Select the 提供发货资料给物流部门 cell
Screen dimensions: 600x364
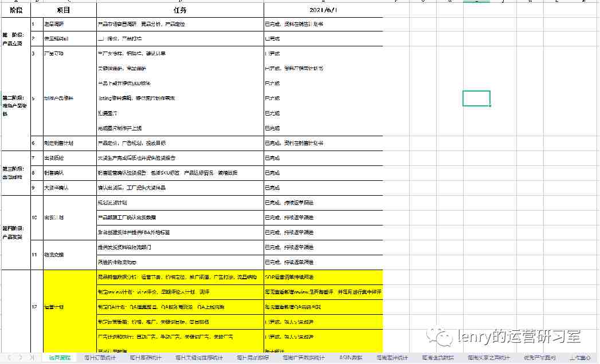[x=180, y=247]
